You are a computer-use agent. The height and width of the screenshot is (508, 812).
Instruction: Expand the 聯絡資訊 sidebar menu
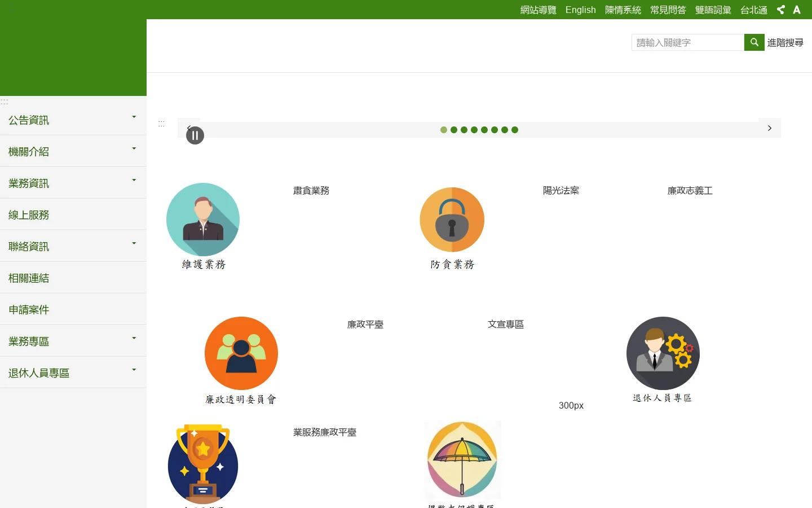(73, 246)
